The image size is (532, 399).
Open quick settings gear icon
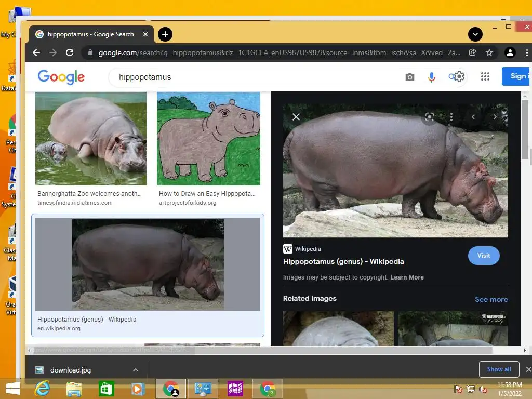[x=459, y=76]
